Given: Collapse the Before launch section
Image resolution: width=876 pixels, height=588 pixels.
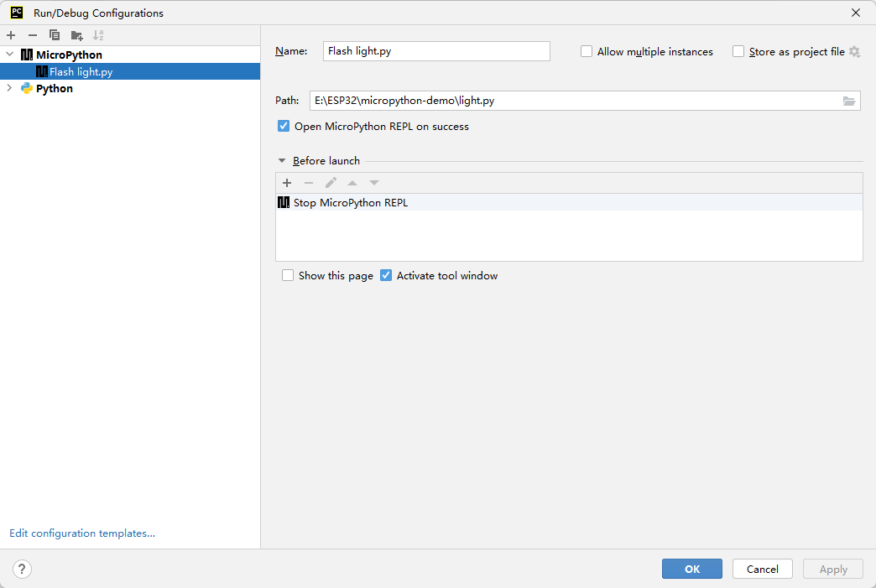Looking at the screenshot, I should click(x=281, y=161).
